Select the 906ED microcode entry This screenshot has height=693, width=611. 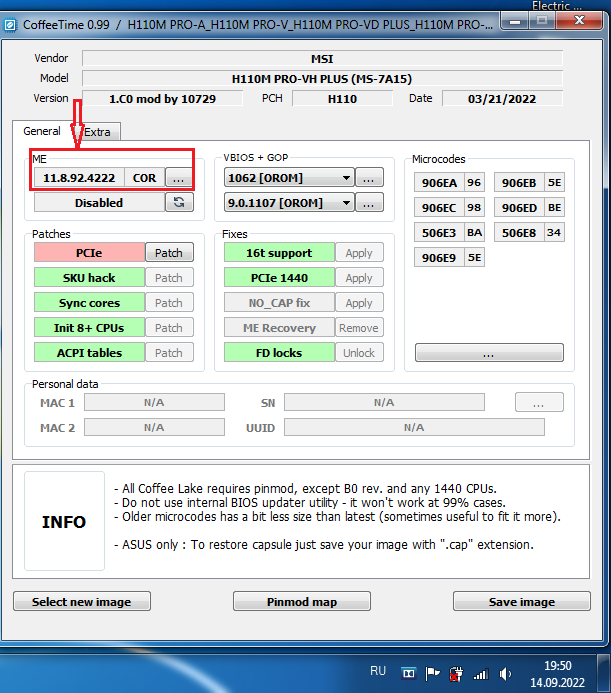pos(529,207)
